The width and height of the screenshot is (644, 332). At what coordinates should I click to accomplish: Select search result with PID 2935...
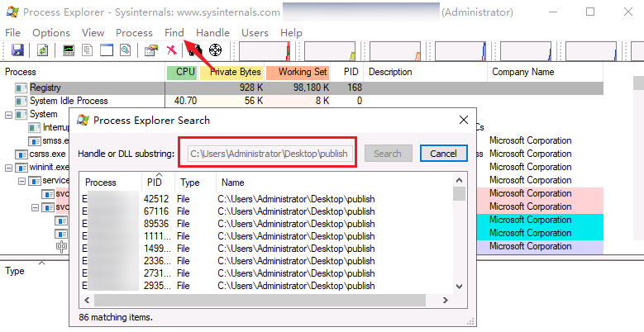[266, 285]
